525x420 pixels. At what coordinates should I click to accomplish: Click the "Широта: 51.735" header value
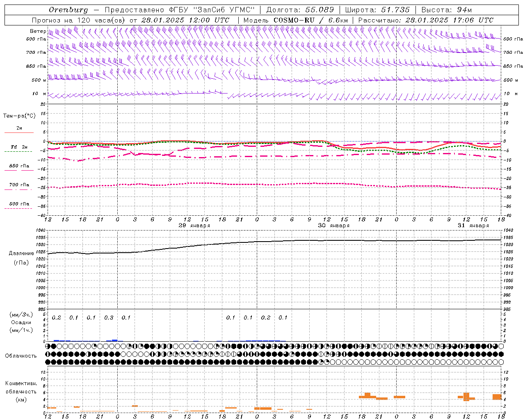pyautogui.click(x=377, y=10)
